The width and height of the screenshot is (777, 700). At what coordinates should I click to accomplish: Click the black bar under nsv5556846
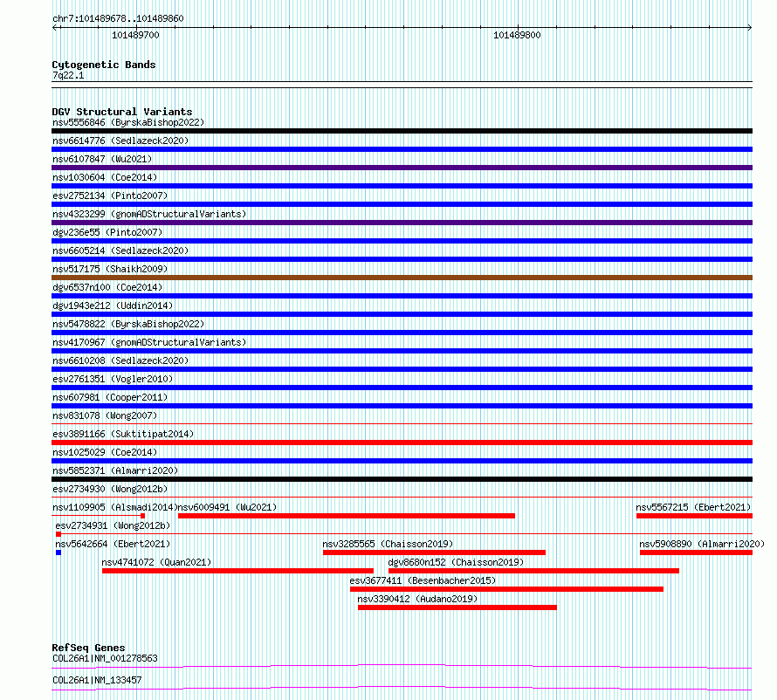402,131
